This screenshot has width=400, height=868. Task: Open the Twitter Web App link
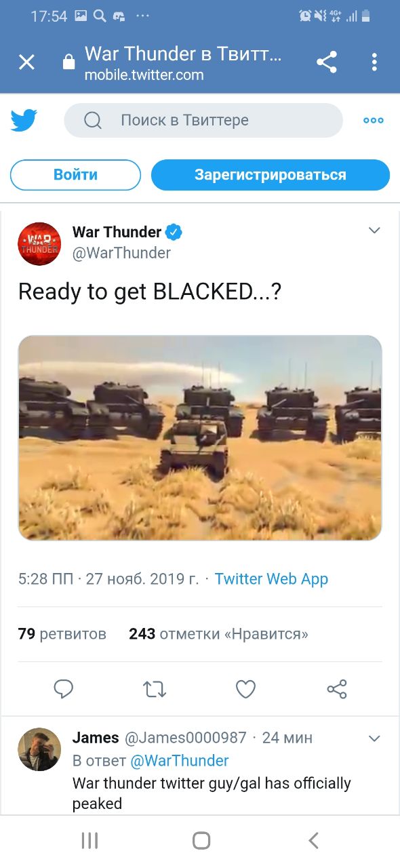click(x=271, y=579)
